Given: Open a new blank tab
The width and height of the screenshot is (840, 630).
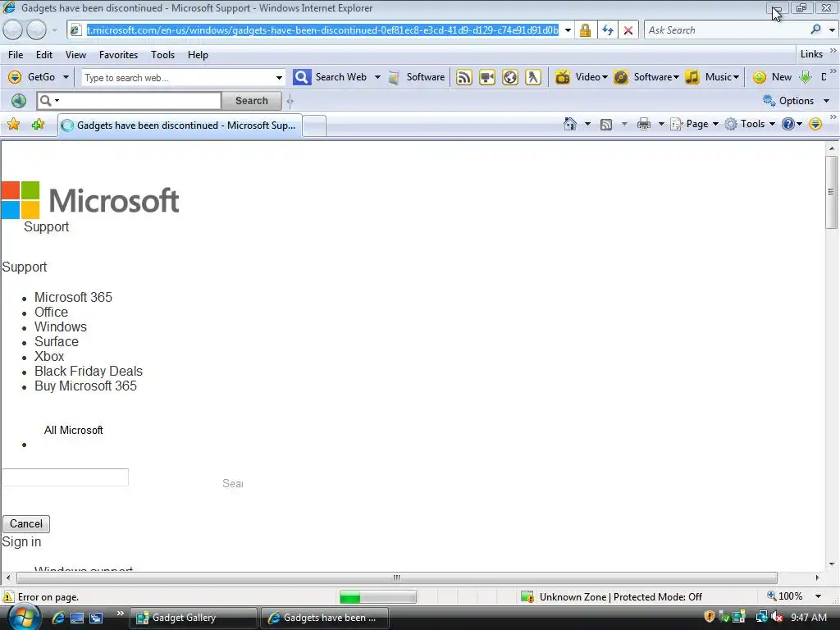Looking at the screenshot, I should point(314,126).
